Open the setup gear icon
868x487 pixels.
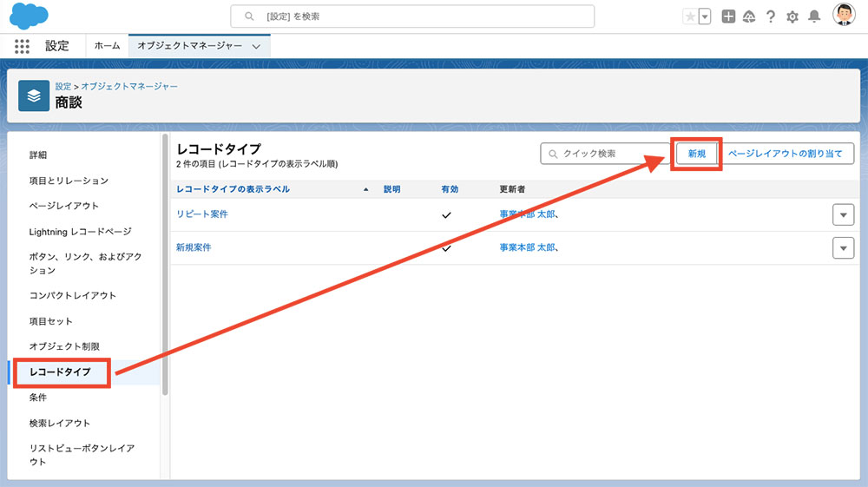tap(792, 16)
